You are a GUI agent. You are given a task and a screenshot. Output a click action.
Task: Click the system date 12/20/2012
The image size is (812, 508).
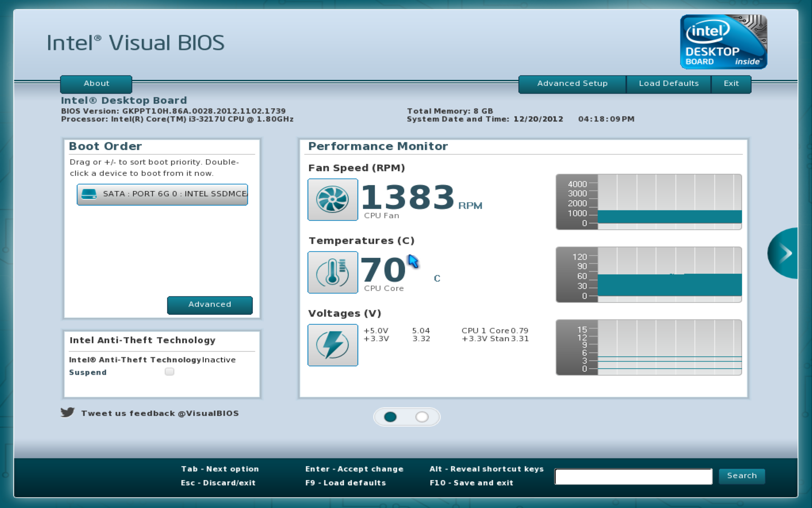pyautogui.click(x=538, y=119)
